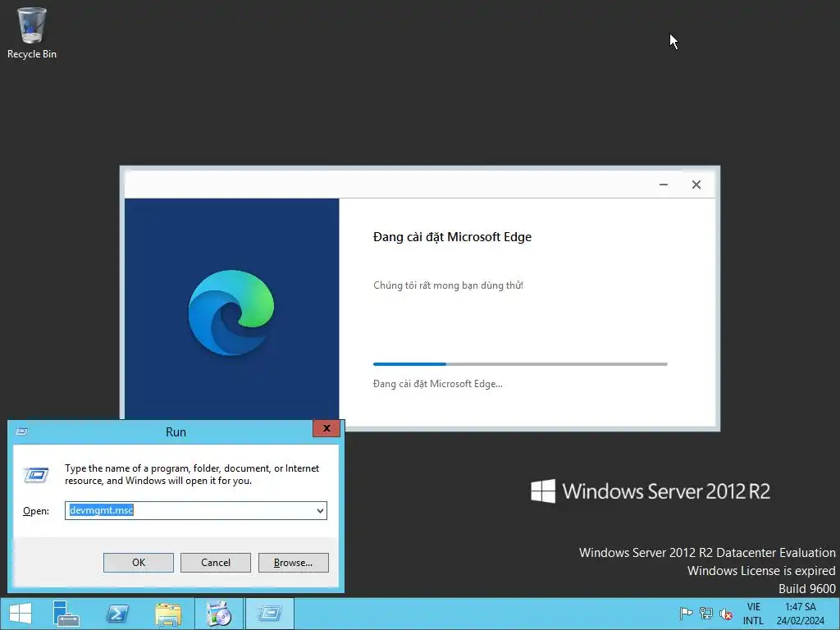Open the network status tray icon
840x630 pixels.
[x=706, y=614]
